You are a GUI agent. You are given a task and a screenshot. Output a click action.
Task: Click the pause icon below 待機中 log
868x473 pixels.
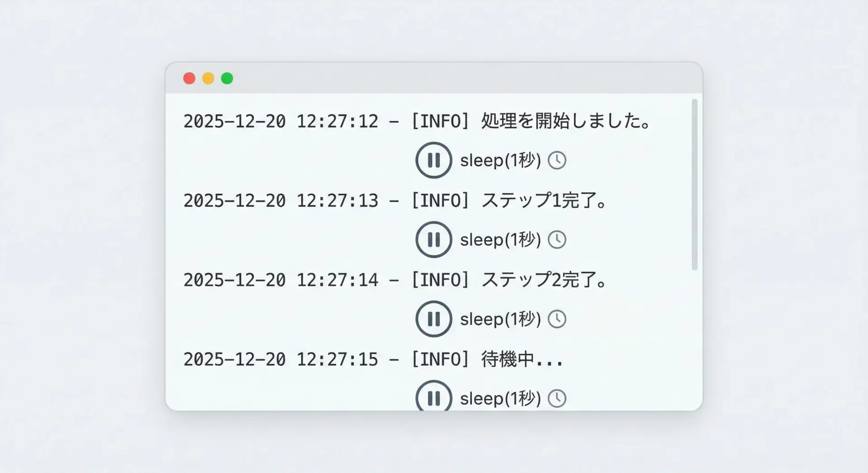[x=434, y=398]
